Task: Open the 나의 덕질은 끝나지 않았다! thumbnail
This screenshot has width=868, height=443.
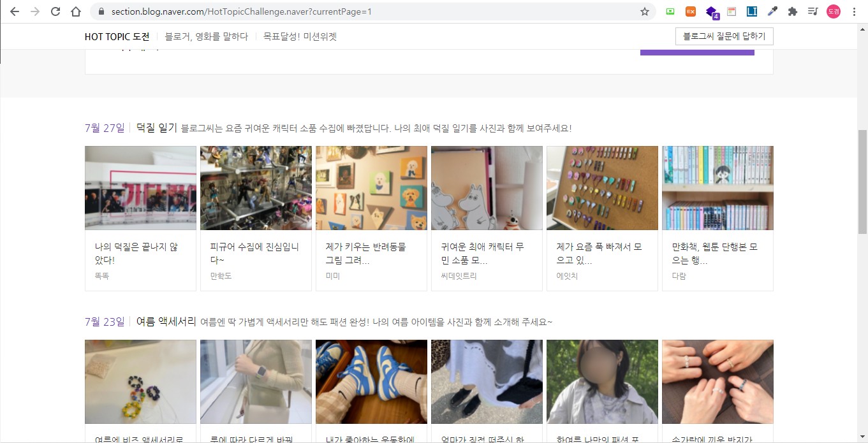Action: pos(140,188)
